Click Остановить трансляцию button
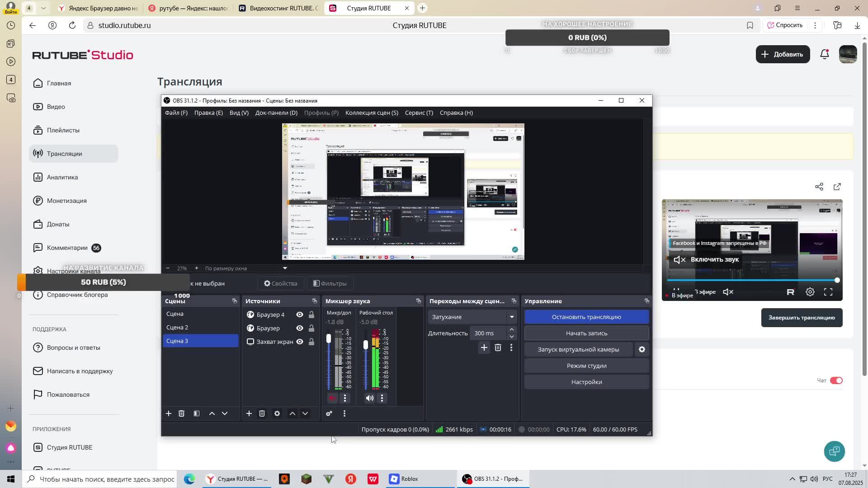This screenshot has width=868, height=488. coord(586,317)
